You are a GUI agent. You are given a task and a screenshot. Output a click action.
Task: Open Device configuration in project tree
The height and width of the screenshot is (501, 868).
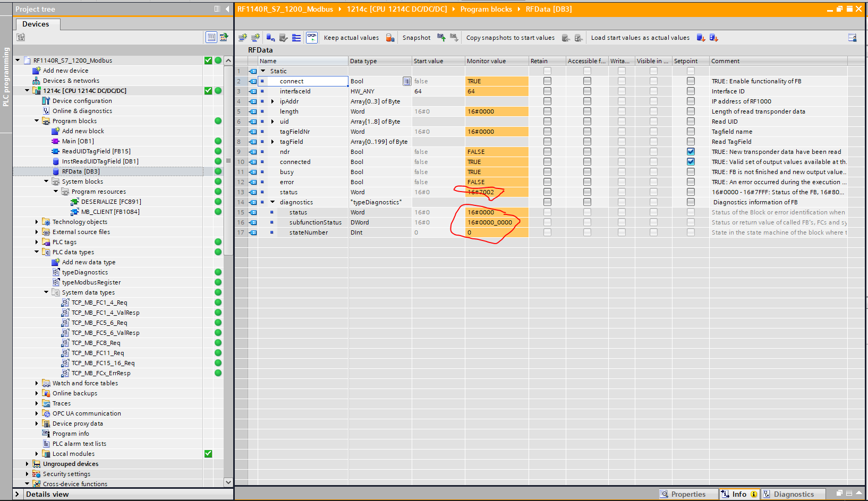point(82,101)
